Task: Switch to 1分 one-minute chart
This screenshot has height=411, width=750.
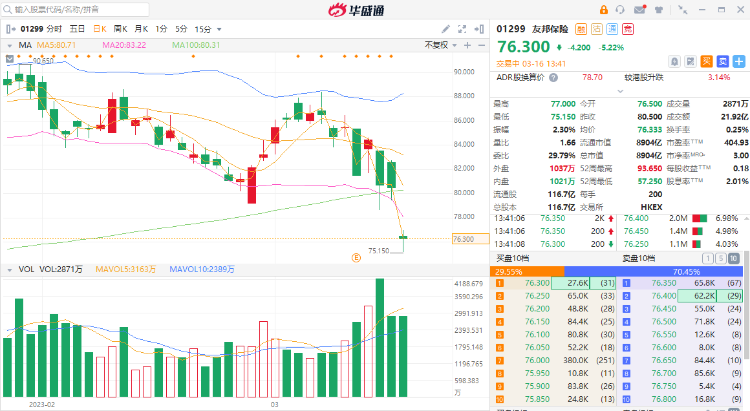Action: point(161,29)
